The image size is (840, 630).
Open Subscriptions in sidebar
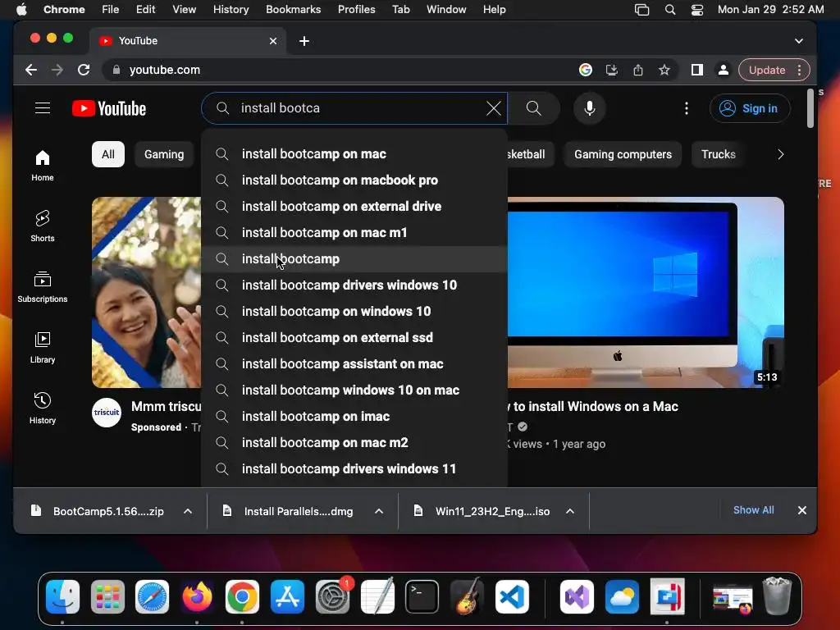pos(43,286)
